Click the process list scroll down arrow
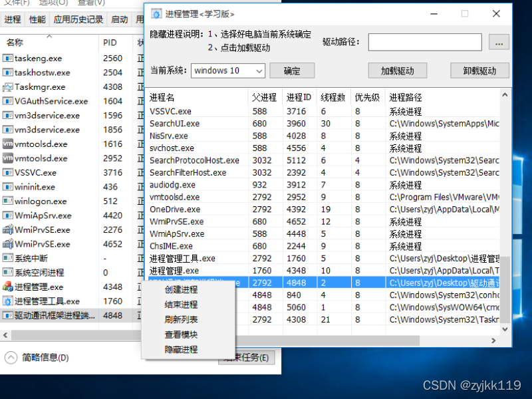 pyautogui.click(x=505, y=329)
